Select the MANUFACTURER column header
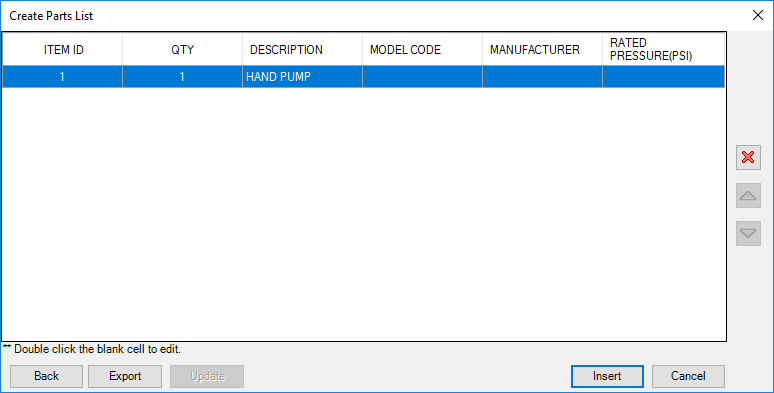774x393 pixels. click(x=542, y=49)
